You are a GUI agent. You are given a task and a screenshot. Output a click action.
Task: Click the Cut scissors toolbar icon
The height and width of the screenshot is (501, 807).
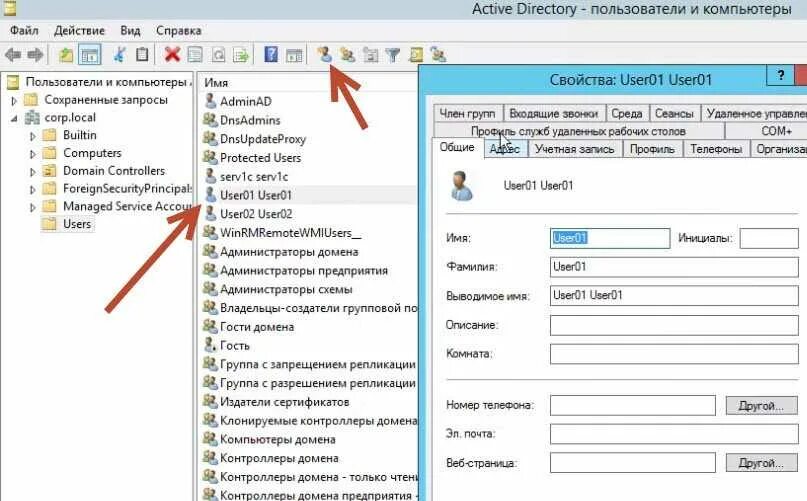[x=119, y=54]
